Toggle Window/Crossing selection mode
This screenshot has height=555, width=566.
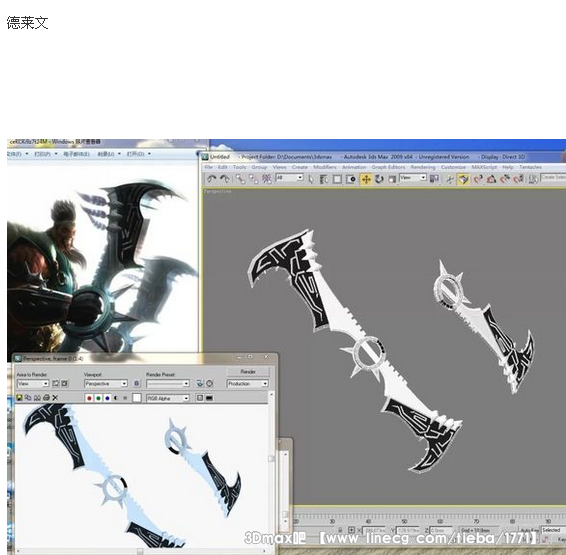pos(351,179)
